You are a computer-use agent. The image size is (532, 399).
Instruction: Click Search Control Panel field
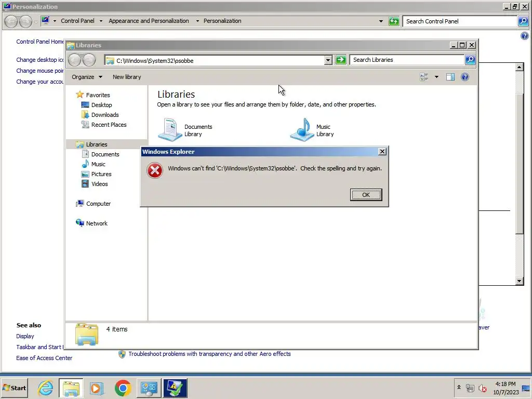[x=460, y=21]
